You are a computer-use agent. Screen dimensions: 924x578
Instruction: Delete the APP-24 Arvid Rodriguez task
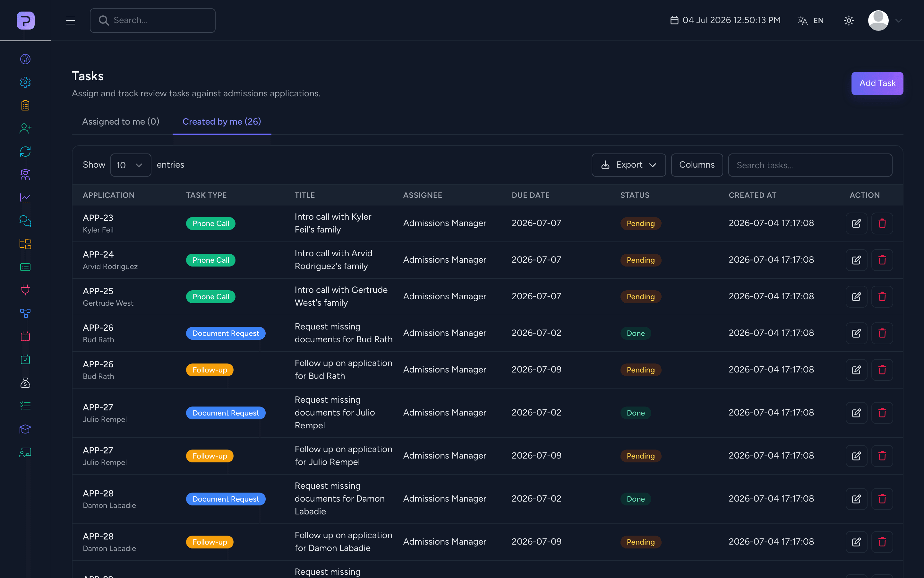point(882,260)
